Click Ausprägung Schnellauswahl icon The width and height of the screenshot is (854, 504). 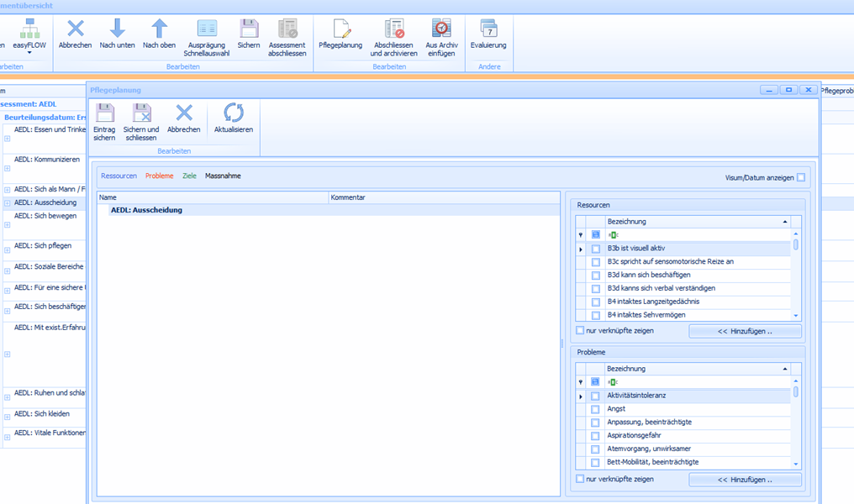[x=207, y=29]
